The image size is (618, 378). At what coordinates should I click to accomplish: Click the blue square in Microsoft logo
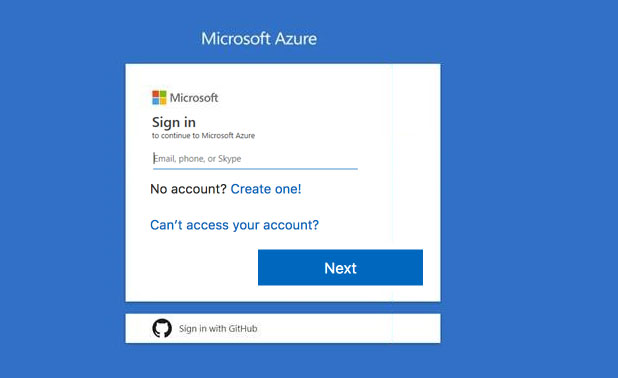(x=156, y=101)
